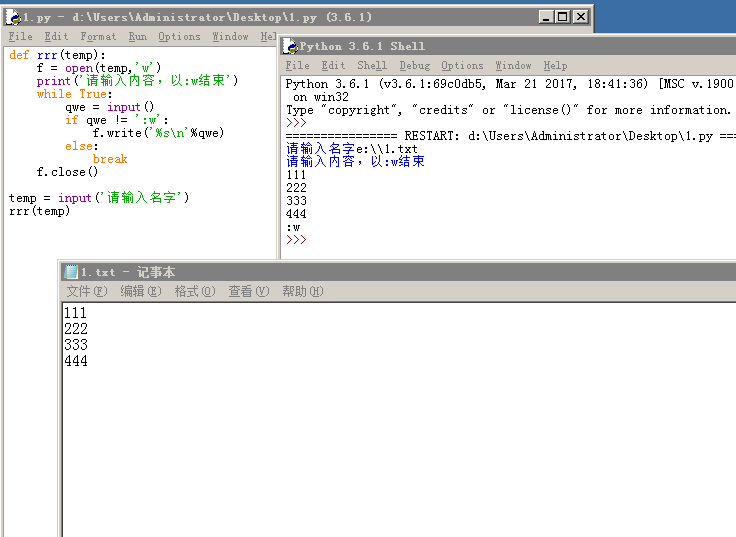Screen dimensions: 736x537
Task: Close the 1.py editor window
Action: pos(580,17)
